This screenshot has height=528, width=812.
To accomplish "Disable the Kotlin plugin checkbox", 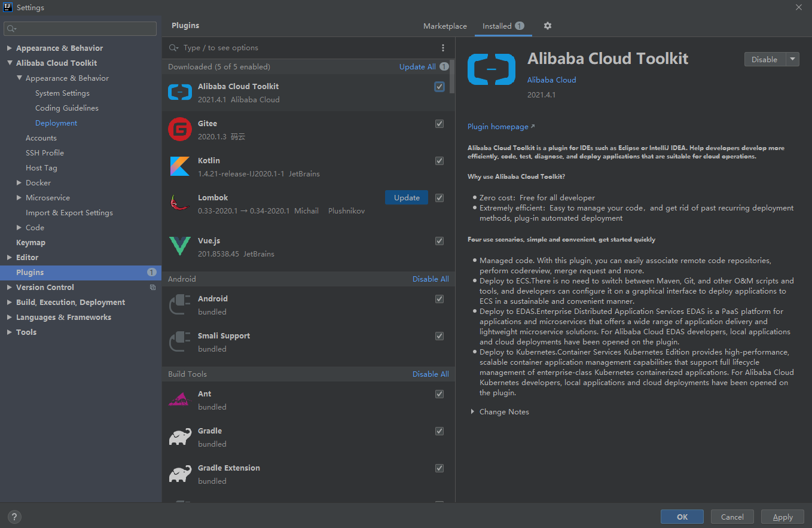I will [439, 161].
